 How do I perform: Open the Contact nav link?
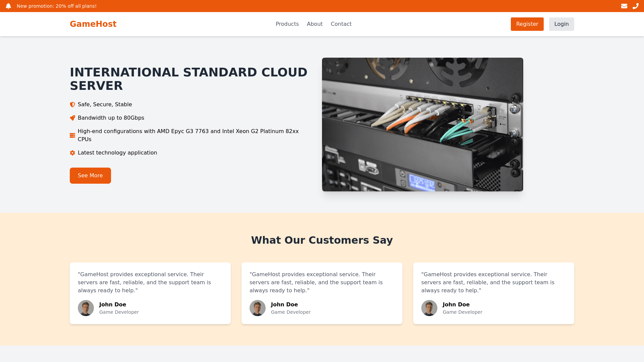tap(341, 24)
